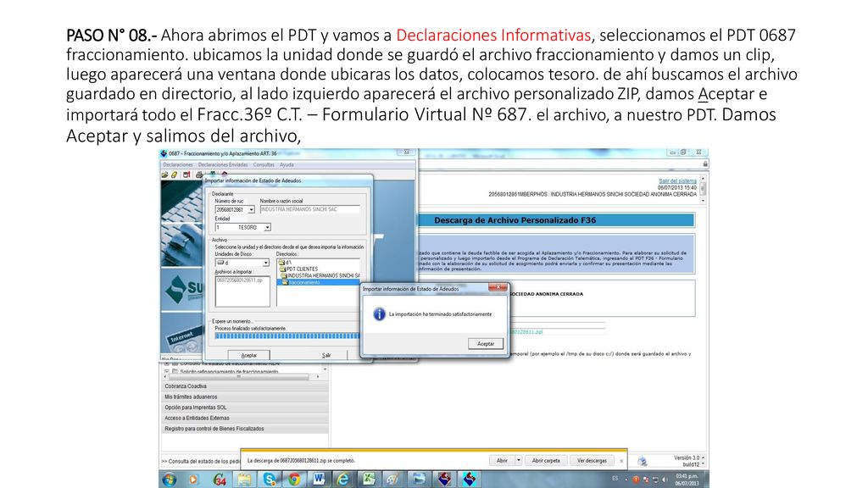
Task: Open Google Chrome from the taskbar
Action: pyautogui.click(x=294, y=480)
